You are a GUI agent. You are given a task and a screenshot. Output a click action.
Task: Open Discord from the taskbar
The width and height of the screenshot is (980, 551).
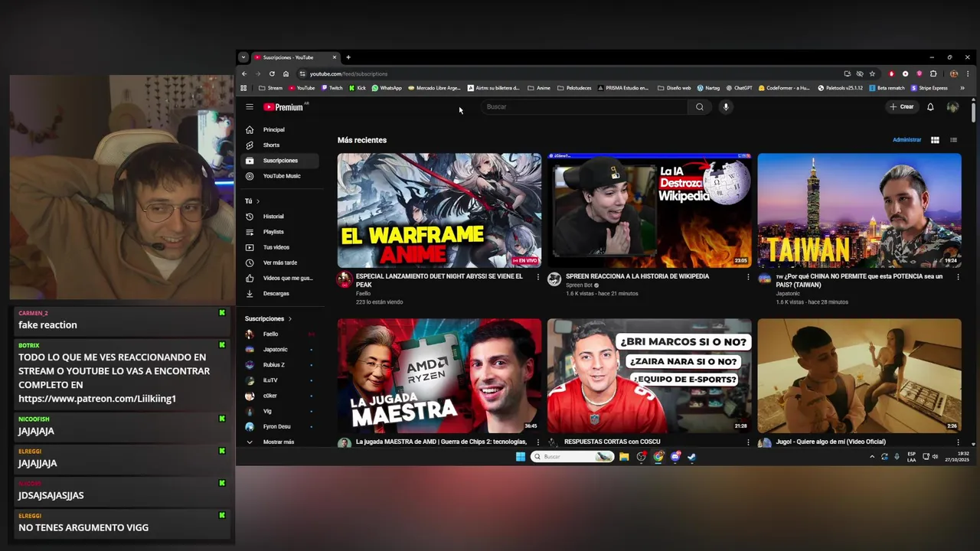click(675, 457)
